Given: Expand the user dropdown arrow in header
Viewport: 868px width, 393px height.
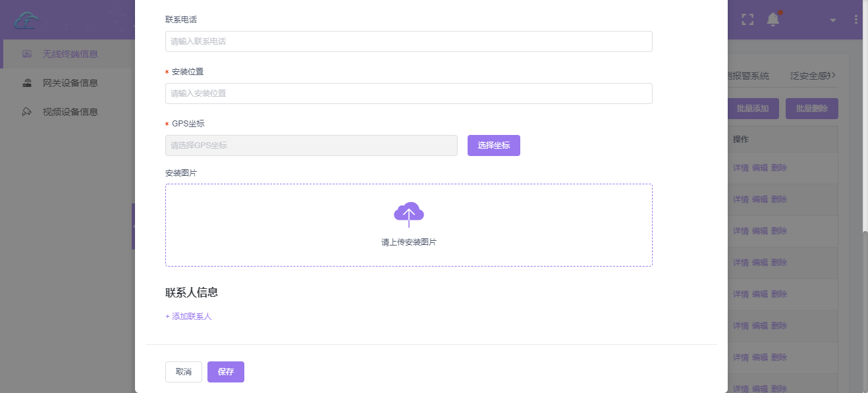Looking at the screenshot, I should (833, 20).
